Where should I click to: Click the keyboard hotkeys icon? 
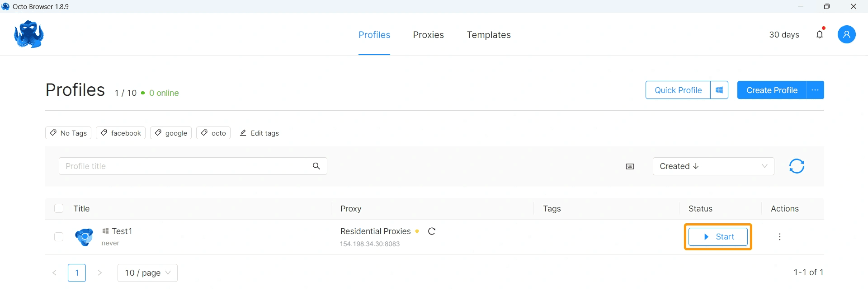pyautogui.click(x=630, y=167)
